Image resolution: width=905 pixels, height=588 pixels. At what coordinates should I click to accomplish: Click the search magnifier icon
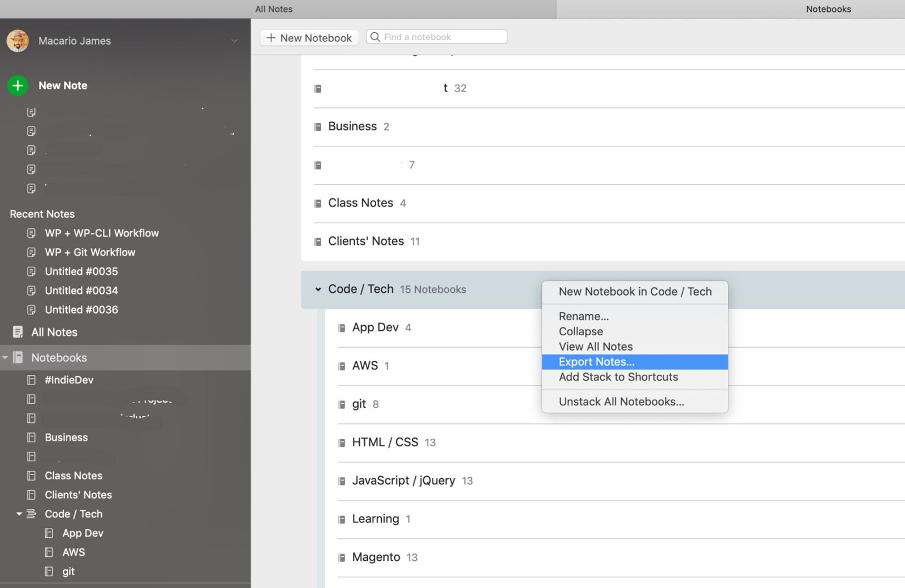point(375,37)
